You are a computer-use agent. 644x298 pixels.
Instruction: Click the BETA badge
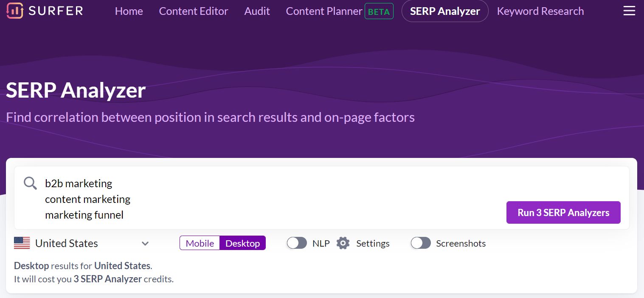(x=379, y=11)
